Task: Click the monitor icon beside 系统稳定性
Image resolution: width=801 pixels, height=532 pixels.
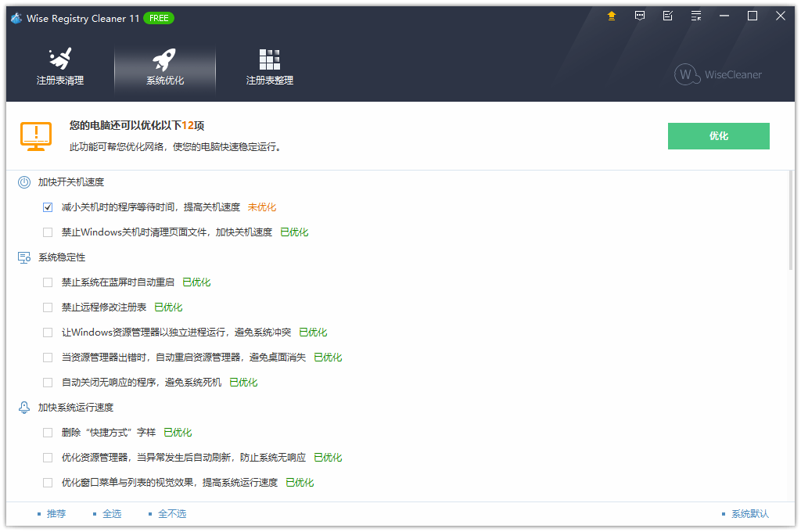Action: (24, 257)
